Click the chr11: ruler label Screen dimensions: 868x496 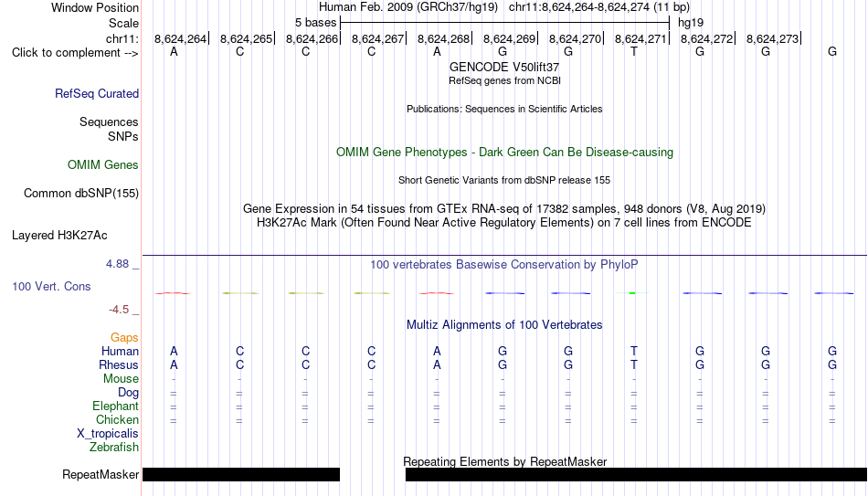[122, 38]
